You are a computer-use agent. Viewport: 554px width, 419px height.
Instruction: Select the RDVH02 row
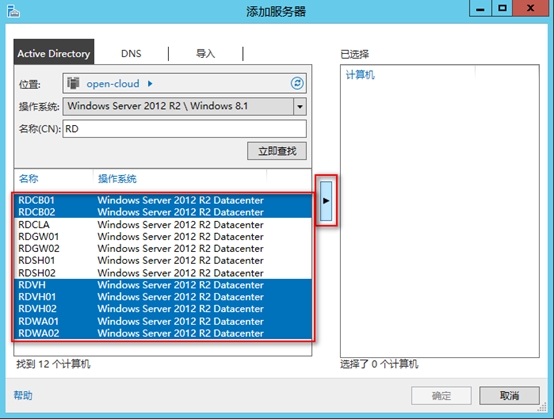tap(163, 309)
